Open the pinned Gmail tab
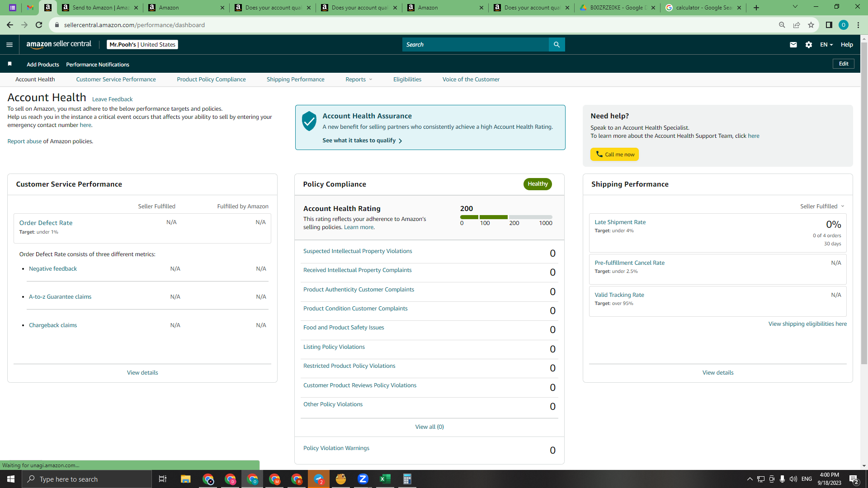The image size is (868, 488). 30,8
